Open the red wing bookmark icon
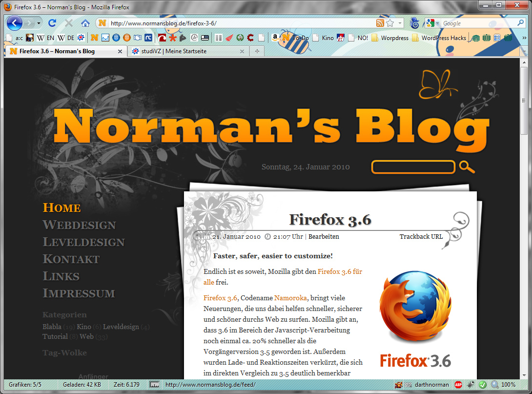 [x=229, y=38]
